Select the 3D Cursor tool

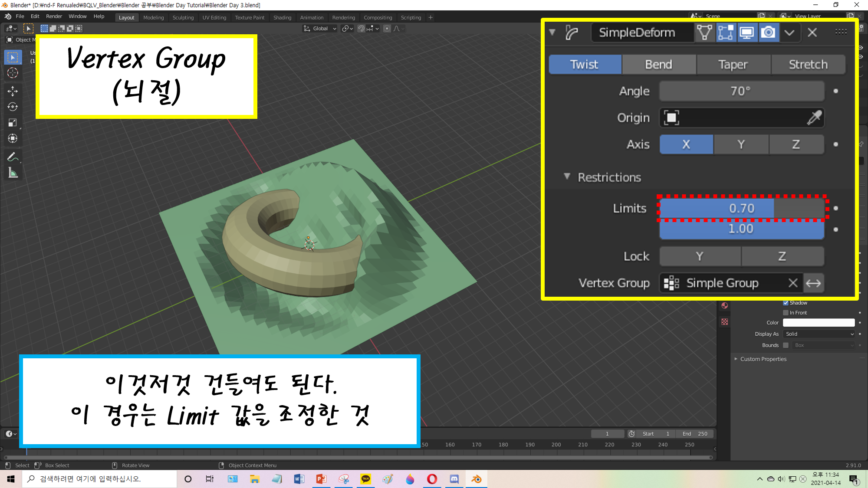(x=13, y=73)
